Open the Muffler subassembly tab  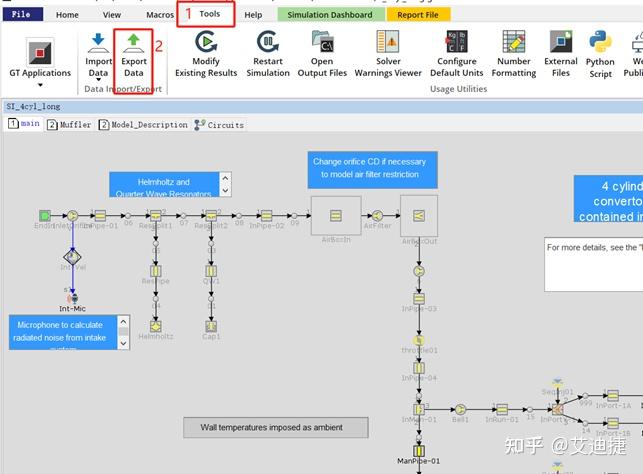(x=69, y=125)
